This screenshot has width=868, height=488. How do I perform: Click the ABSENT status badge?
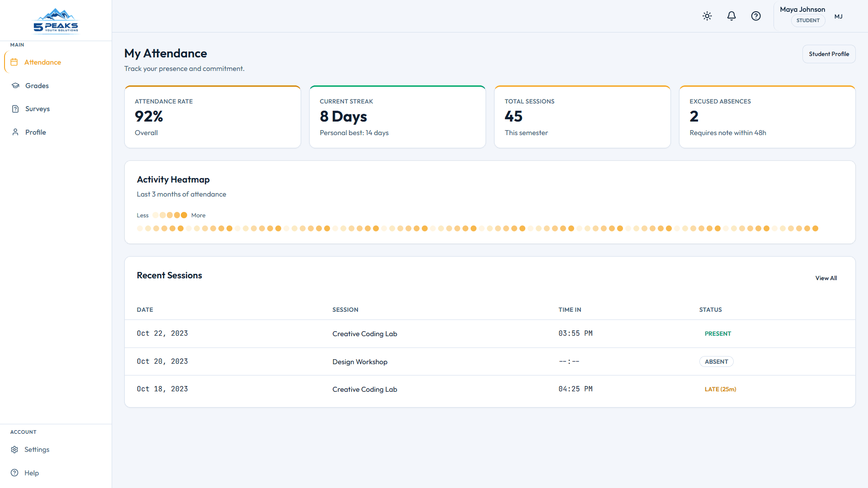716,362
